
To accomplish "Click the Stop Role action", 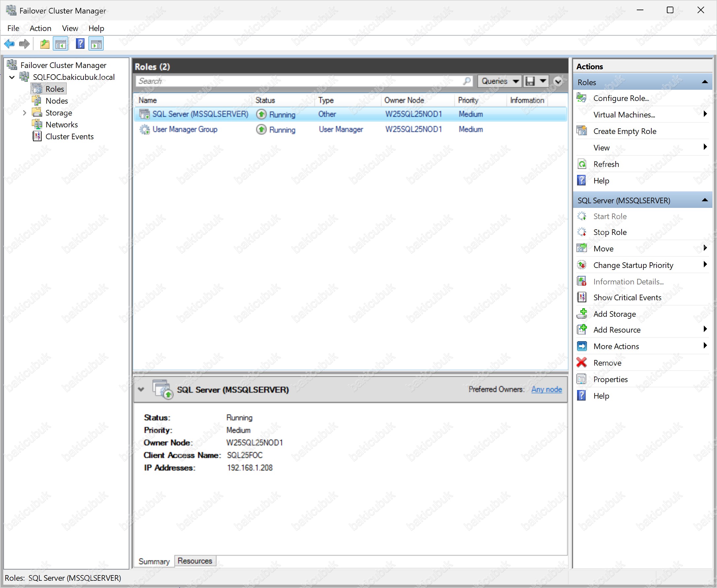I will tap(609, 232).
